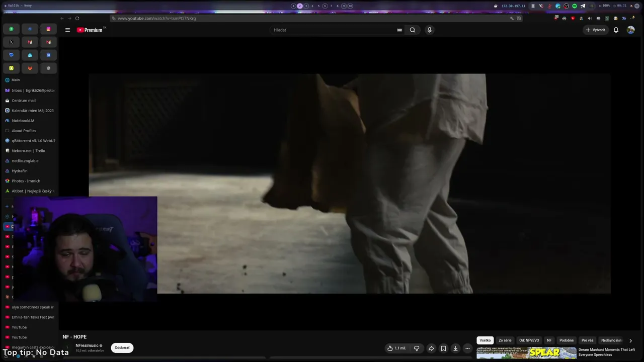
Task: Open Neboro.net Trello sidebar tab
Action: (30, 151)
